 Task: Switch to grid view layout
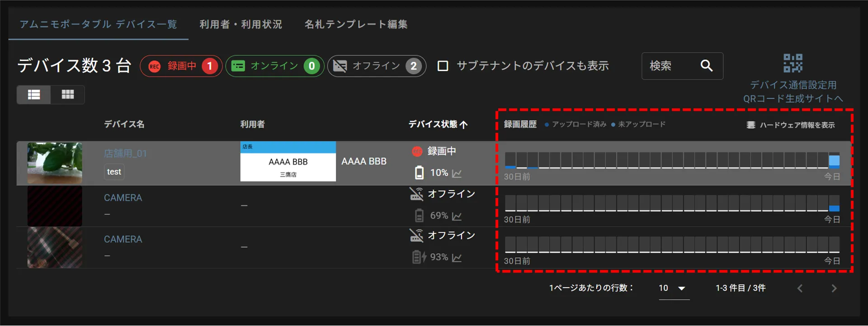click(68, 95)
